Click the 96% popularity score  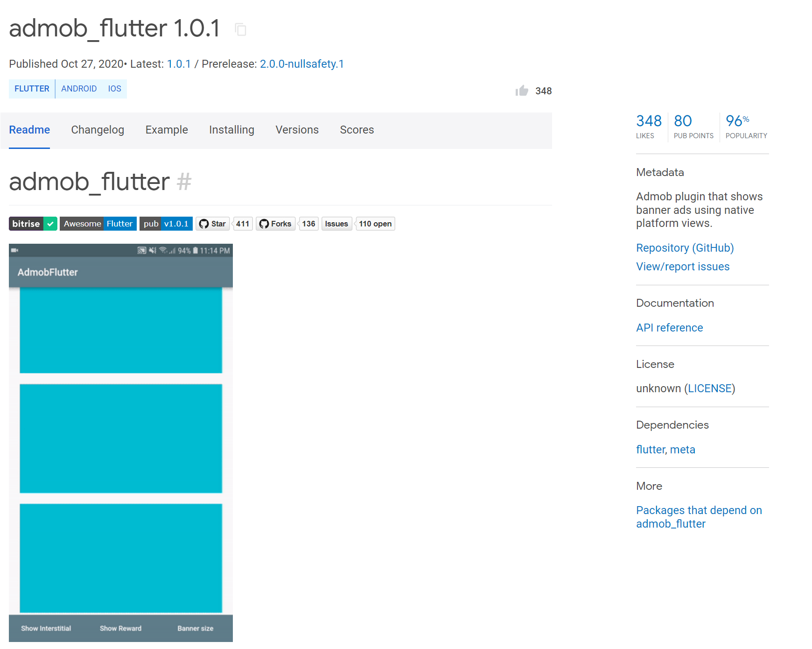746,127
